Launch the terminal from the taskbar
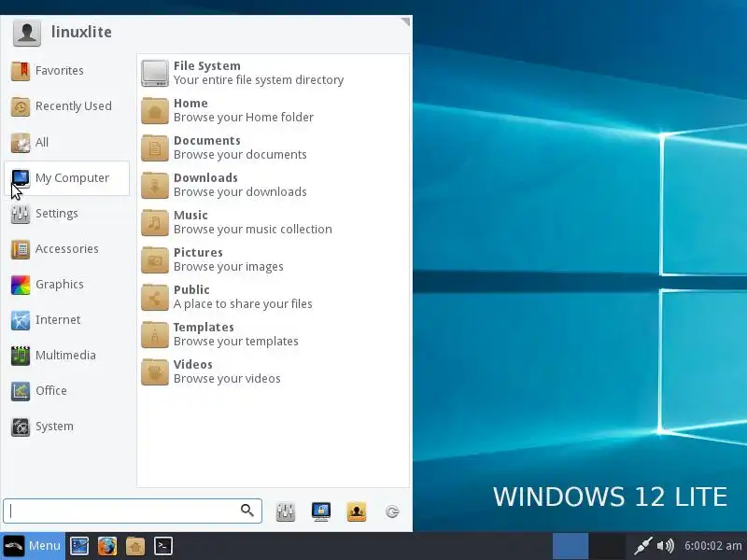This screenshot has height=560, width=747. click(162, 546)
